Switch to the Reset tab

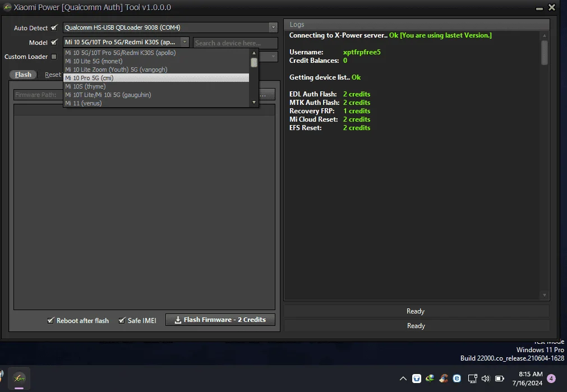52,75
